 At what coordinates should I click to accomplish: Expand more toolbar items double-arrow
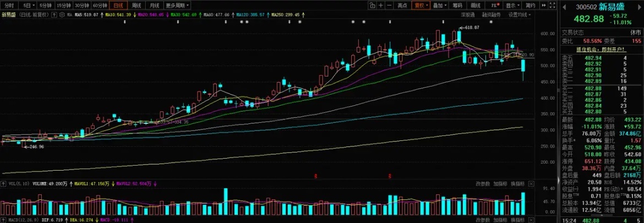(543, 6)
